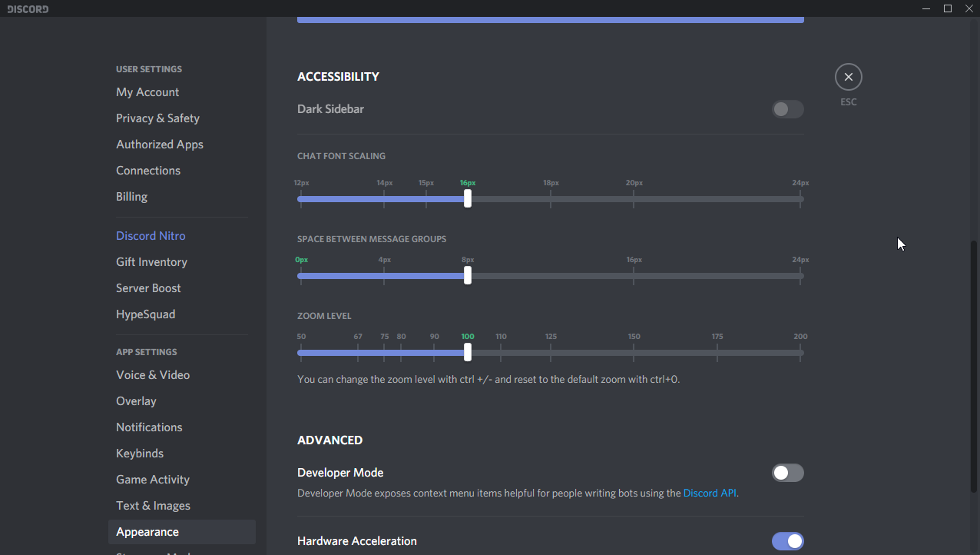Close settings with the ESC circle button
This screenshot has width=980, height=555.
tap(848, 77)
